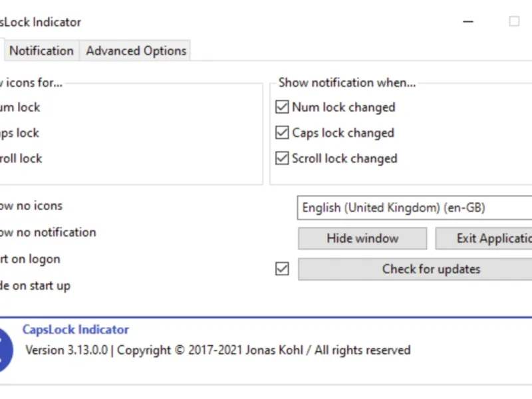Toggle Caps lock changed notification checkbox
The image size is (532, 399).
tap(282, 132)
